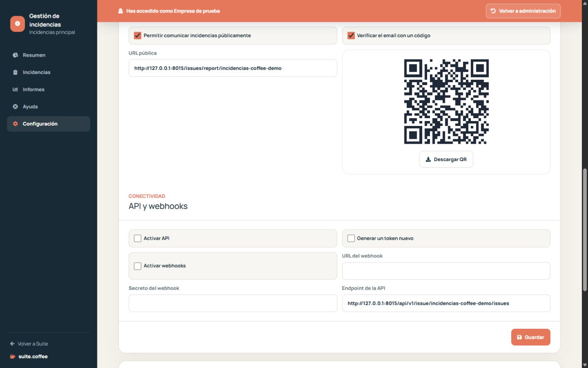Viewport: 588px width, 368px height.
Task: Click the user lock icon in the banner
Action: tap(120, 11)
